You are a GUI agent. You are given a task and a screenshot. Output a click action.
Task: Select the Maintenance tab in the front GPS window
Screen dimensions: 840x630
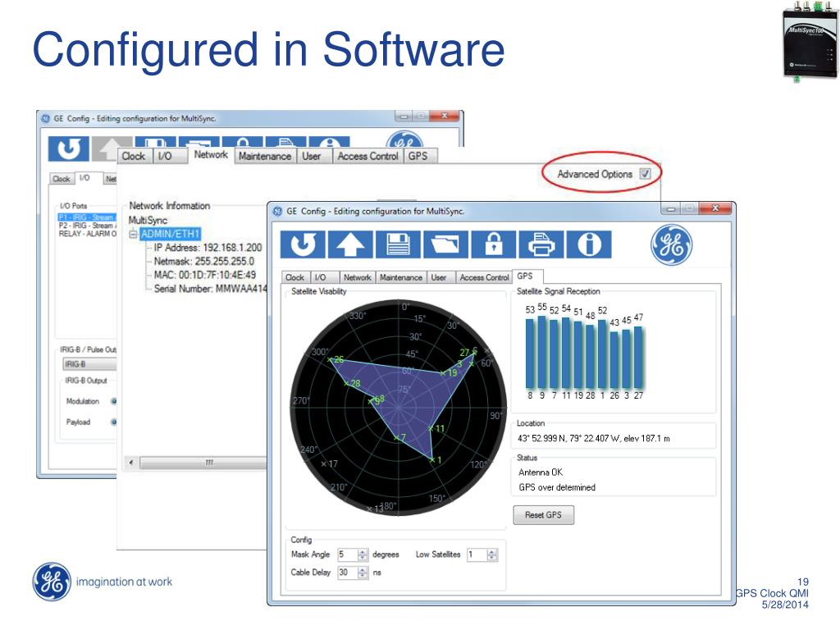400,277
